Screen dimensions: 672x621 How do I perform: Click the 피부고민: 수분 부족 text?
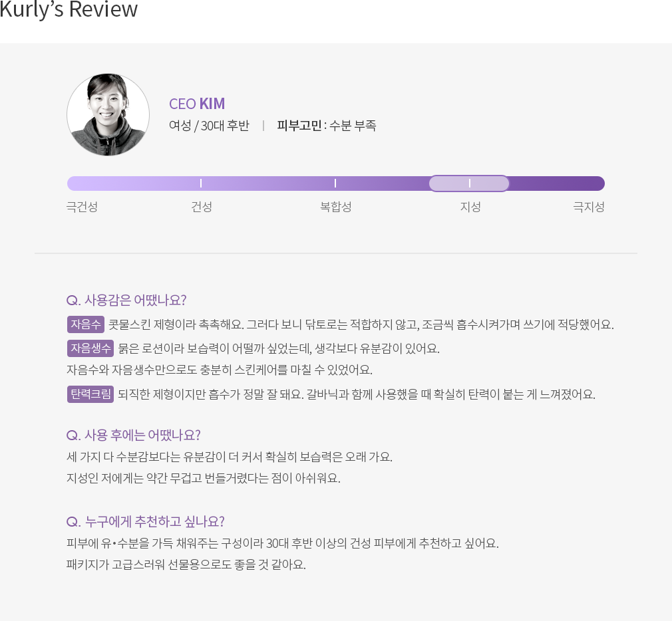[x=327, y=126]
